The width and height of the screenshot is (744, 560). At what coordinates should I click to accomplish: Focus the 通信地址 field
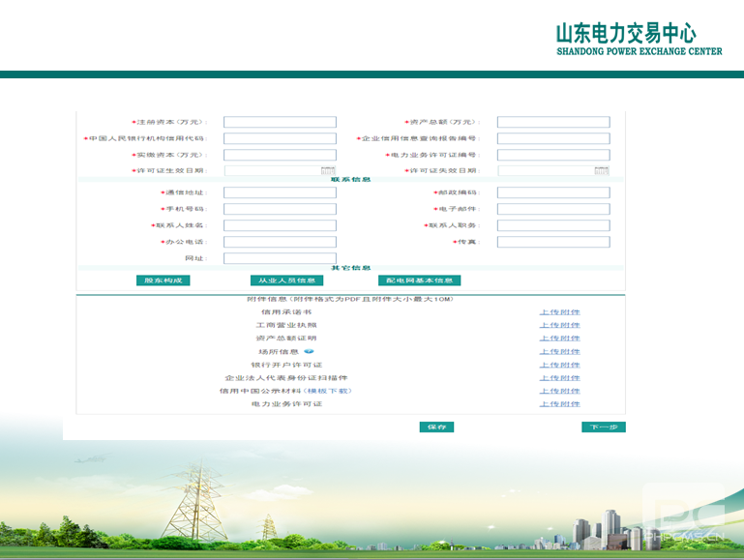tap(280, 192)
